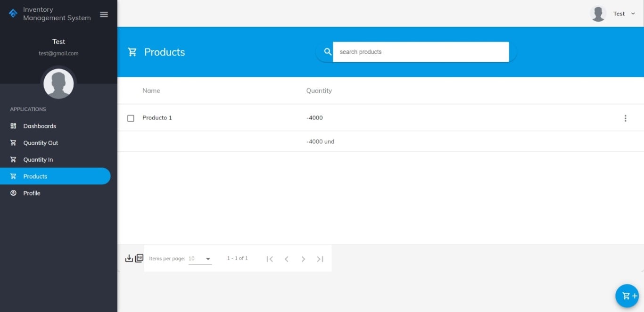Open the Profile page from sidebar
The image size is (644, 312).
coord(32,193)
